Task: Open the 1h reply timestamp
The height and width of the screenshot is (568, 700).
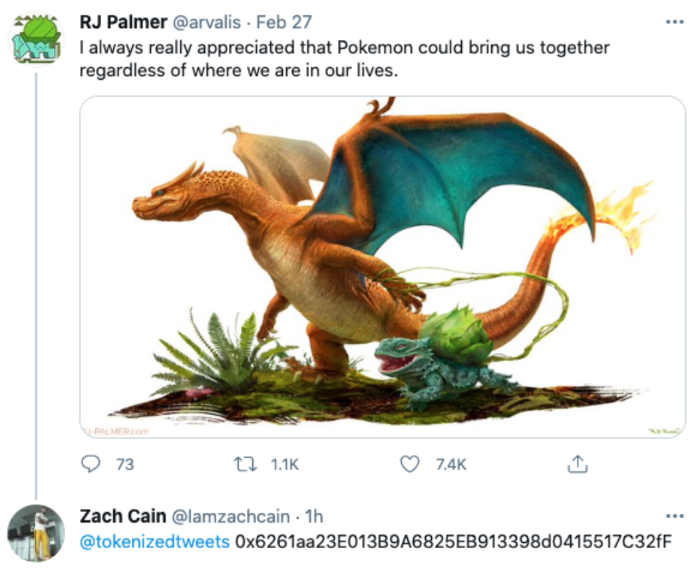Action: 313,517
